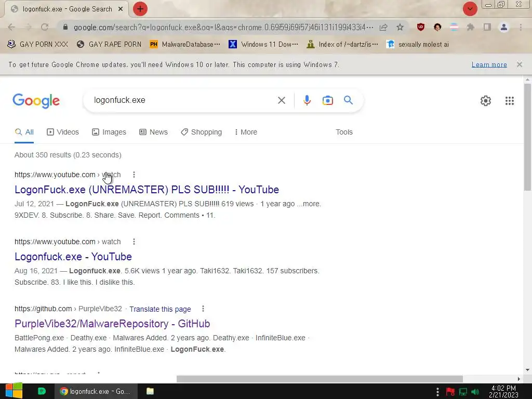Click the horizontal page scrollbar thumb

pos(320,379)
